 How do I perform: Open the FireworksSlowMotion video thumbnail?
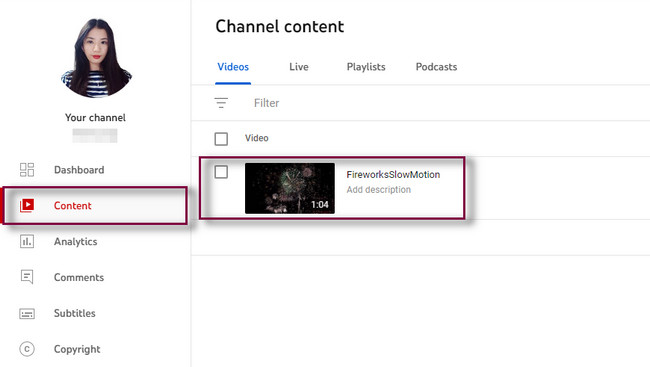pyautogui.click(x=290, y=188)
